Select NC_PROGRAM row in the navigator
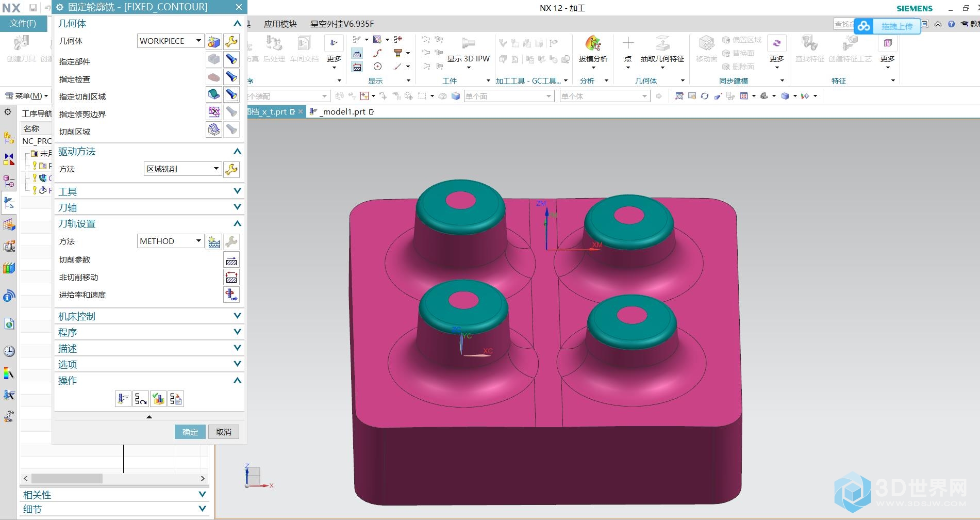980x520 pixels. (x=37, y=141)
